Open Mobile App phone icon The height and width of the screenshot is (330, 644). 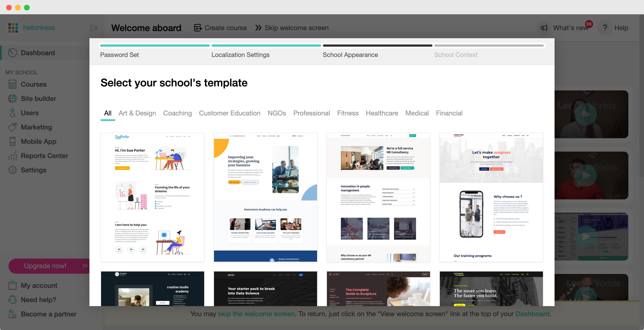tap(12, 141)
